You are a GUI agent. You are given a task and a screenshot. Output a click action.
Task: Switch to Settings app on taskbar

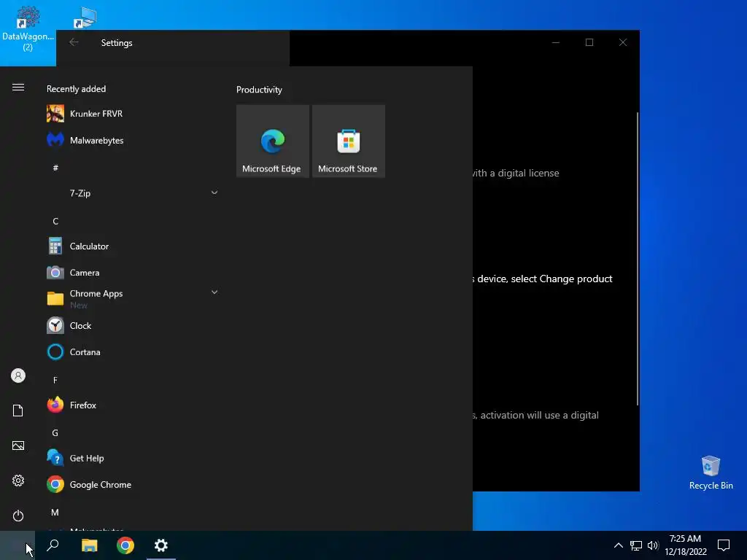pyautogui.click(x=161, y=545)
